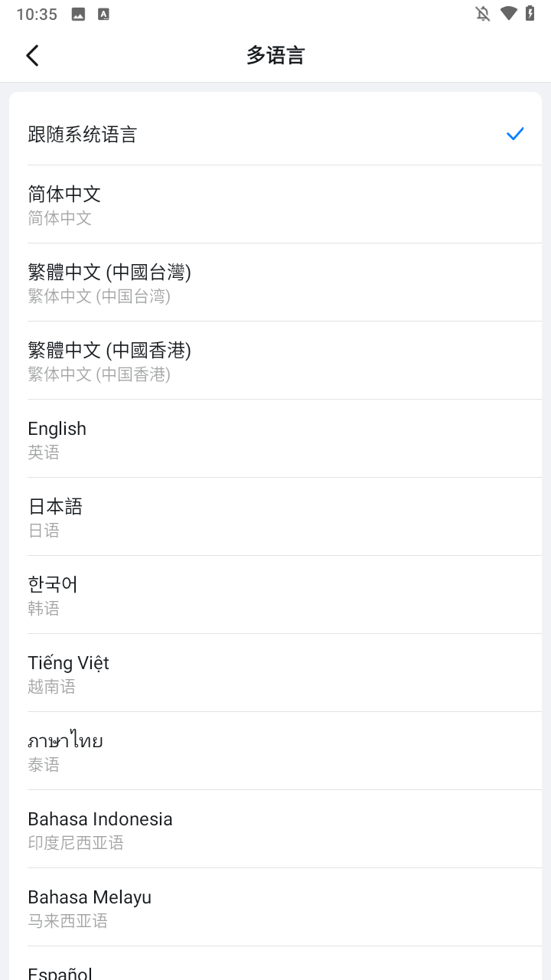This screenshot has width=551, height=980.
Task: Tap the blue checkmark next to 跟随系统语言
Action: click(x=515, y=134)
